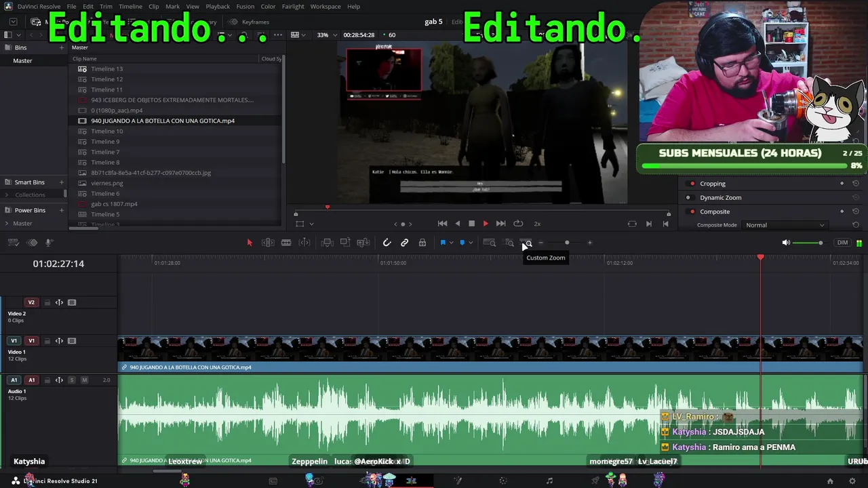
Task: Click the Detail Zoom icon
Action: (x=509, y=243)
